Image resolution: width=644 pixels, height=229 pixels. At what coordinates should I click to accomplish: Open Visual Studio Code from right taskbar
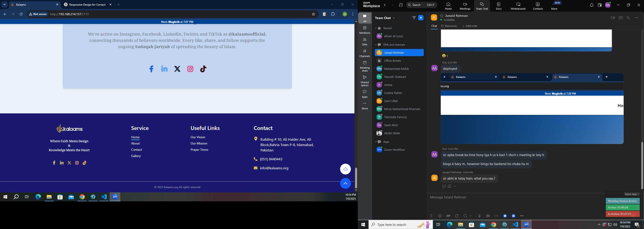(x=515, y=225)
